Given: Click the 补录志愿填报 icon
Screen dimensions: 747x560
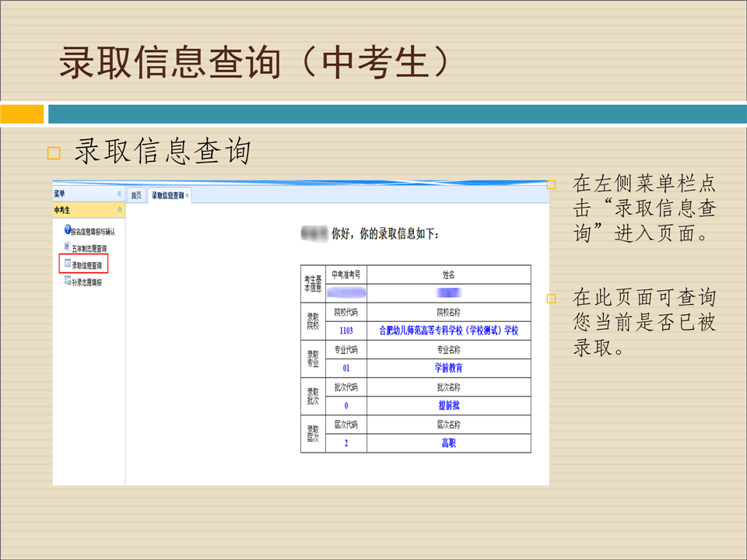Looking at the screenshot, I should coord(68,281).
